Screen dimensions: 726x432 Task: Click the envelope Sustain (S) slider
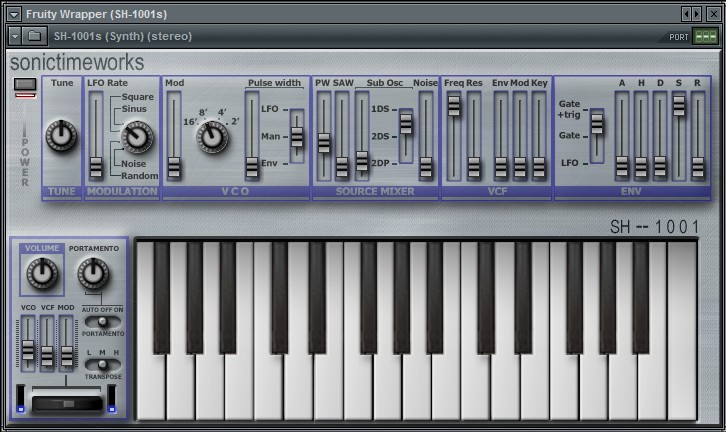(x=679, y=106)
